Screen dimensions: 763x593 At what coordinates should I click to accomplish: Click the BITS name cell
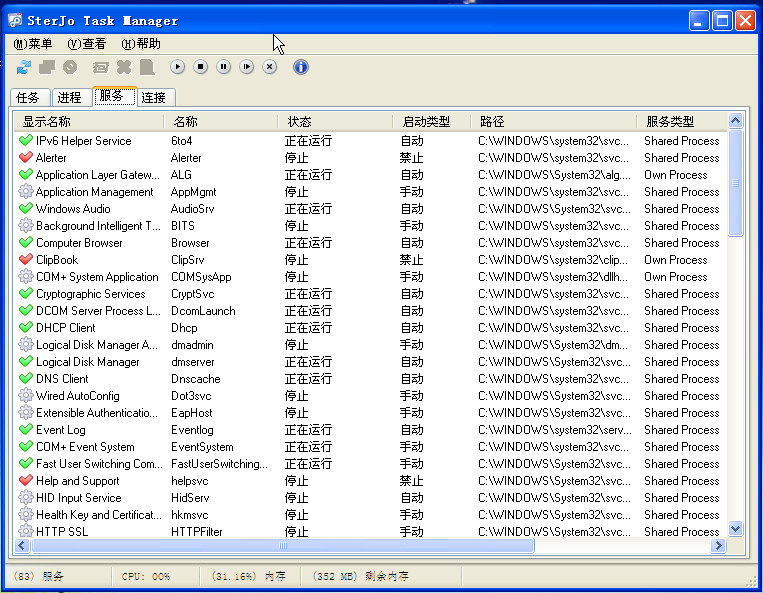click(x=182, y=226)
